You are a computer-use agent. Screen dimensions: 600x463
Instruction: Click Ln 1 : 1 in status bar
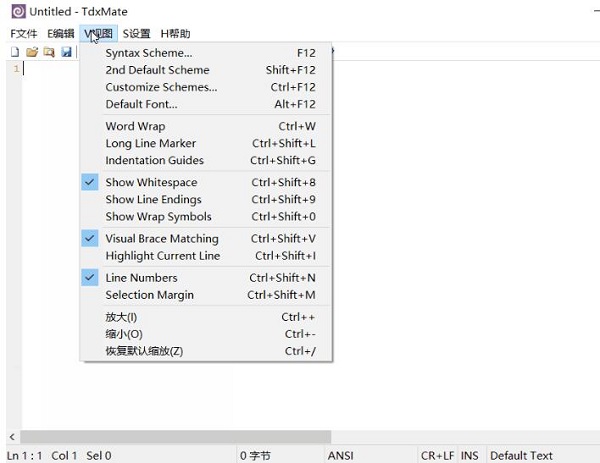[x=24, y=456]
